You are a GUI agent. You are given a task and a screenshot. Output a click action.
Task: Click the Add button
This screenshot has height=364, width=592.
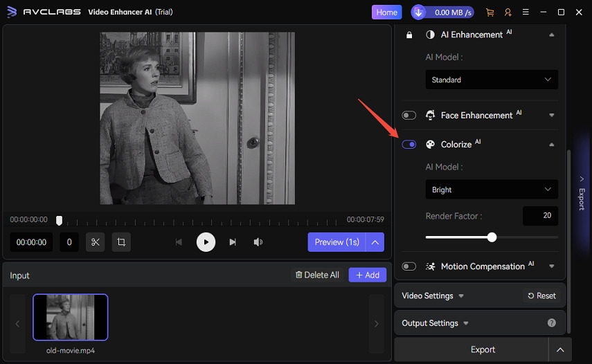(368, 275)
